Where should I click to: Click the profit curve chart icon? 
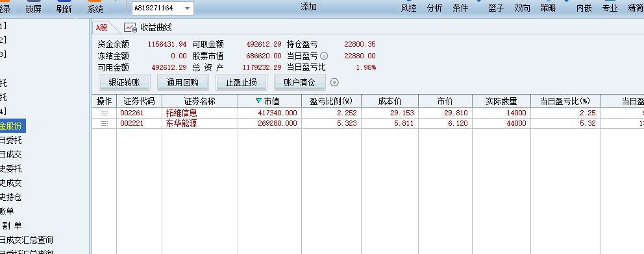coord(130,27)
